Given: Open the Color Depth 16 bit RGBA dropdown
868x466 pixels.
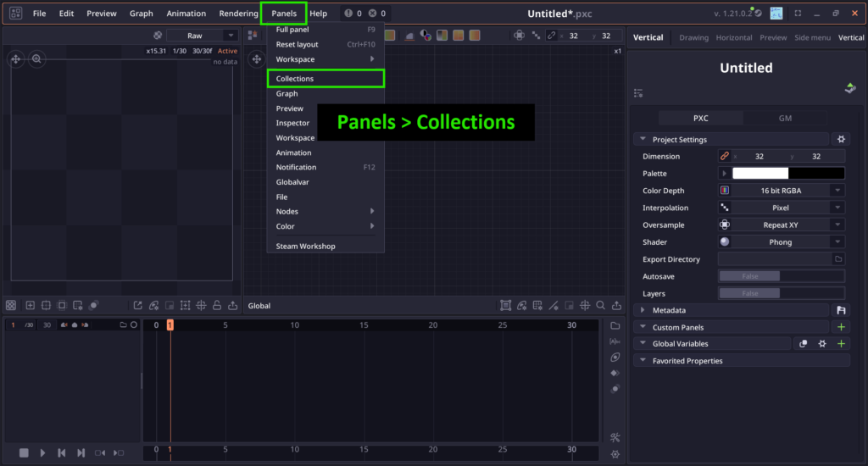Looking at the screenshot, I should (781, 191).
